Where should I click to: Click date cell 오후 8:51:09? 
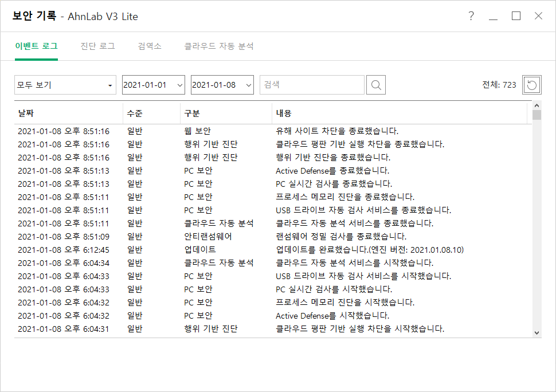click(x=64, y=237)
